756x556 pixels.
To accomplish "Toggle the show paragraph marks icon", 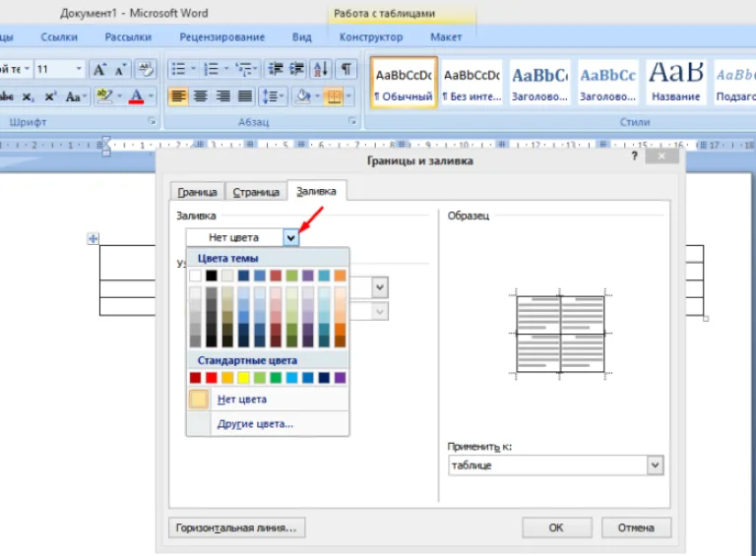I will click(x=346, y=70).
